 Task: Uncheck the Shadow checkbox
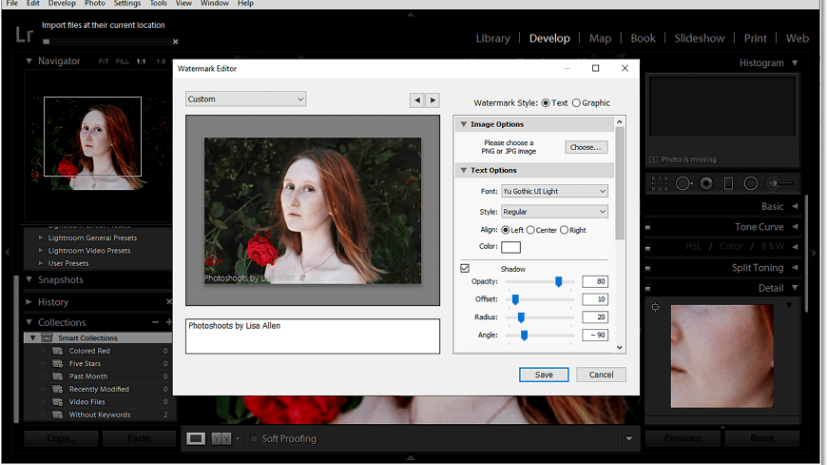465,268
